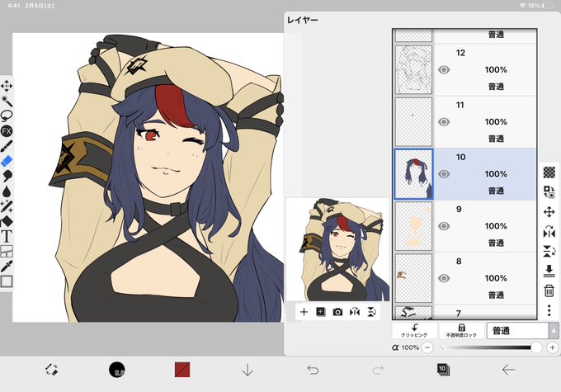Select the Transform move tool in left toolbar
This screenshot has width=561, height=392.
7,86
